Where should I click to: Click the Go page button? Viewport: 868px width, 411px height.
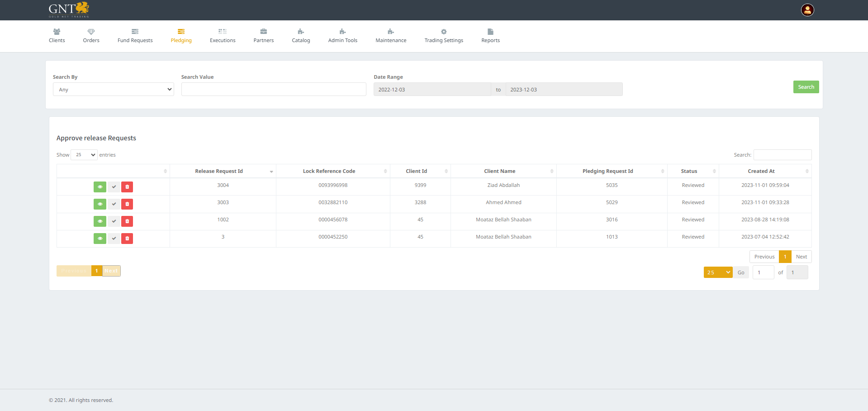click(x=741, y=272)
